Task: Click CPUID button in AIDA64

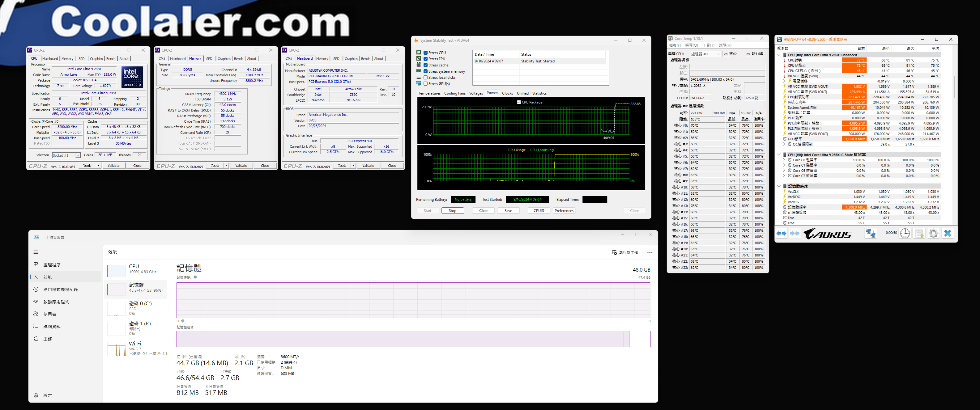Action: pos(539,210)
